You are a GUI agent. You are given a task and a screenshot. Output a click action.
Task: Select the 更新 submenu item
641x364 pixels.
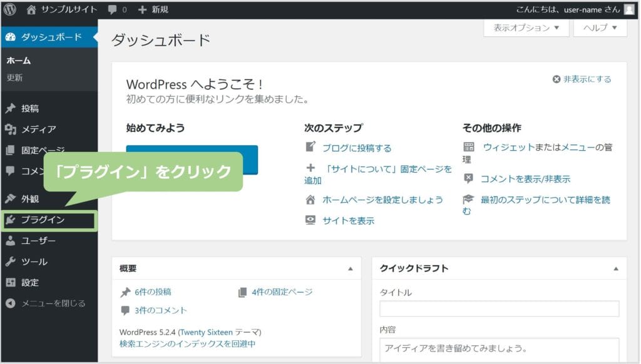[x=15, y=78]
